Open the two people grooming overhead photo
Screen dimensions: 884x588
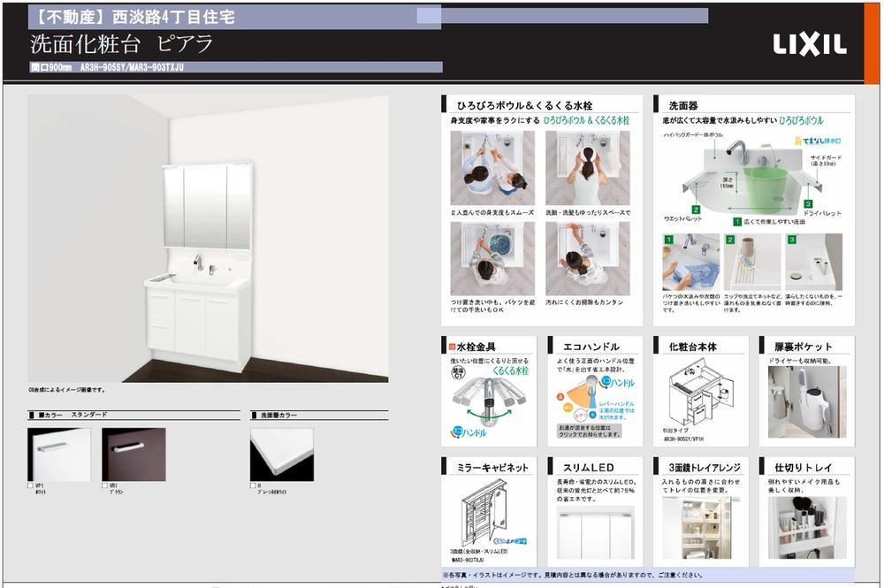pos(492,168)
